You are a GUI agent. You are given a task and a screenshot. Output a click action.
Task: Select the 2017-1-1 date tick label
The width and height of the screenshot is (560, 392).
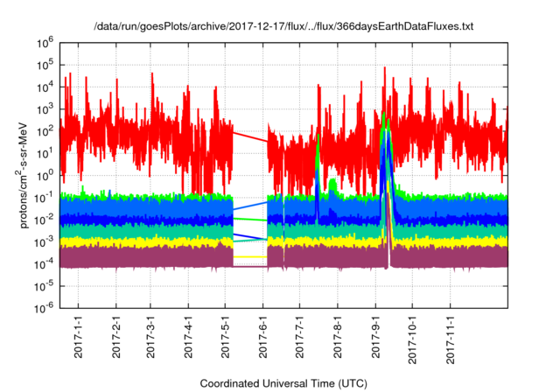pos(79,338)
